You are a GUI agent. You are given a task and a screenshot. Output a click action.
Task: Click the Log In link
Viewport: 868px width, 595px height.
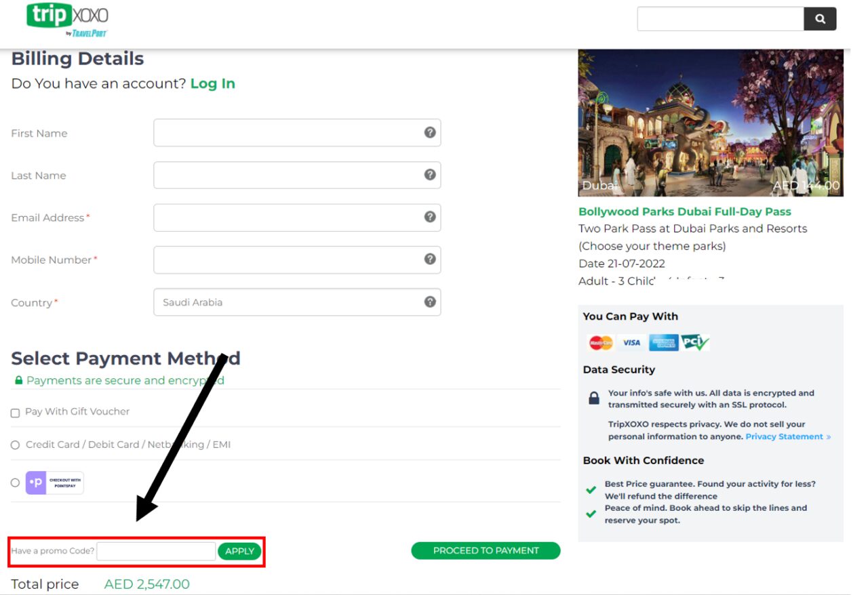(213, 83)
